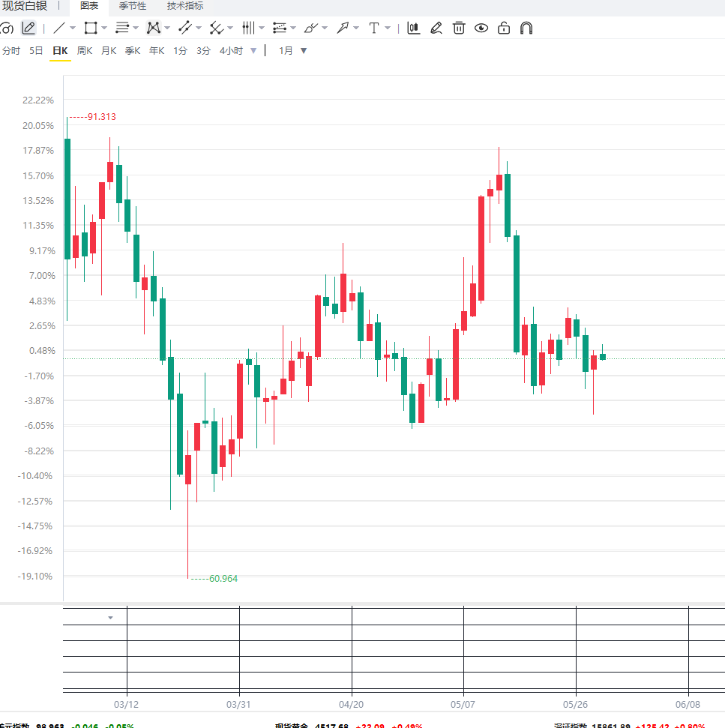Expand the horizontal lines tool dropdown arrow
The width and height of the screenshot is (725, 728).
click(x=136, y=28)
